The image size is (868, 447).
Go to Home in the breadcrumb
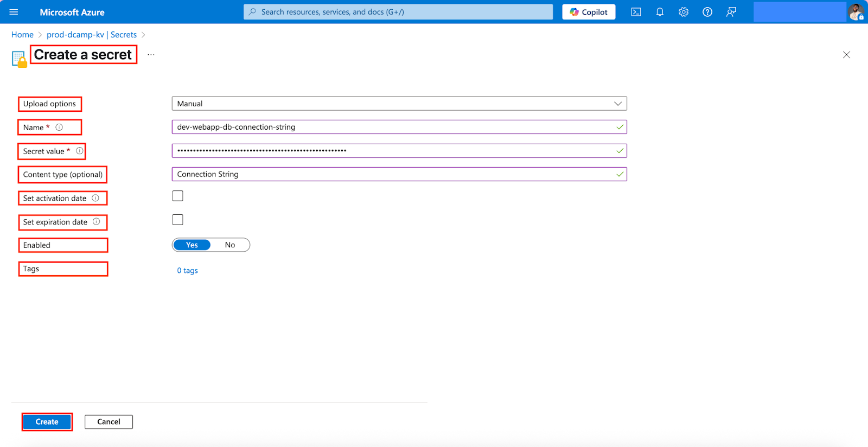tap(22, 35)
